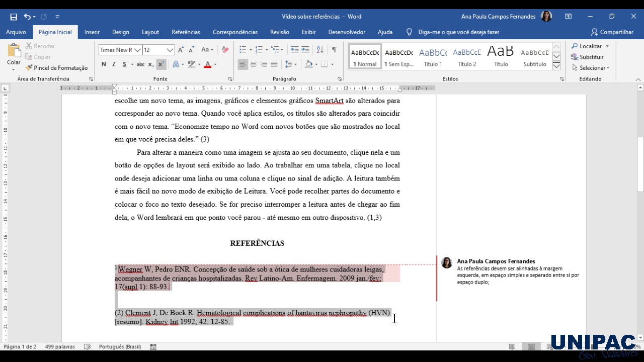Open the Ribbon Display Options icon
Image resolution: width=644 pixels, height=362 pixels.
569,17
